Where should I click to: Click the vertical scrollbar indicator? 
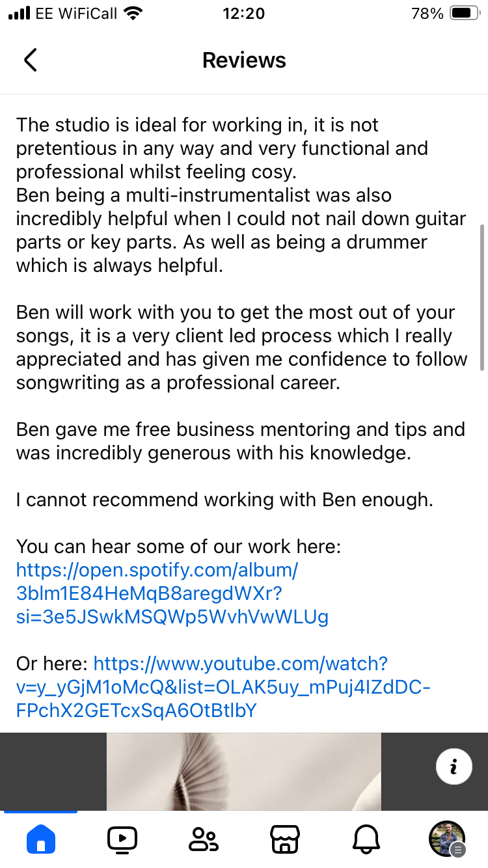click(481, 297)
